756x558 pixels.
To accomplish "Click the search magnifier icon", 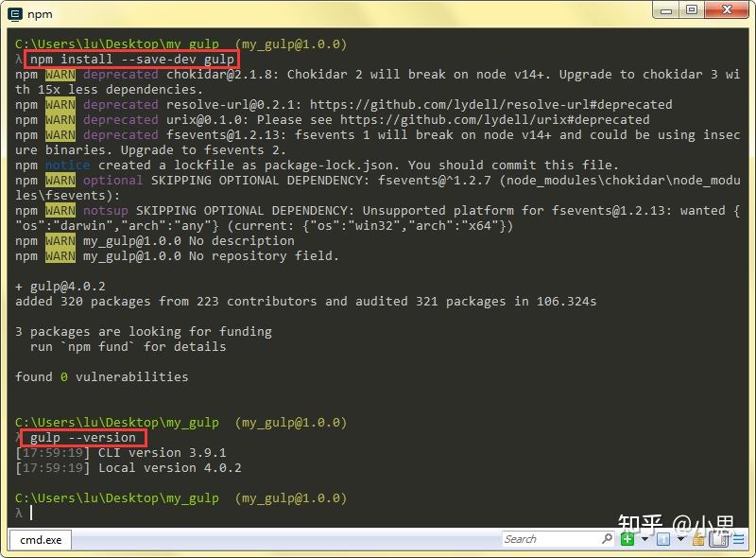I will point(607,538).
